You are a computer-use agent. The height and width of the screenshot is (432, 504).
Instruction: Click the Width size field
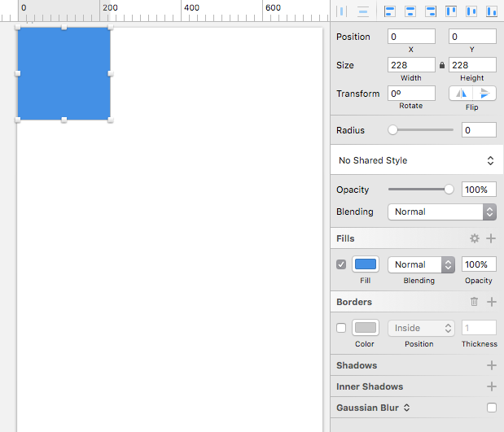[x=411, y=65]
